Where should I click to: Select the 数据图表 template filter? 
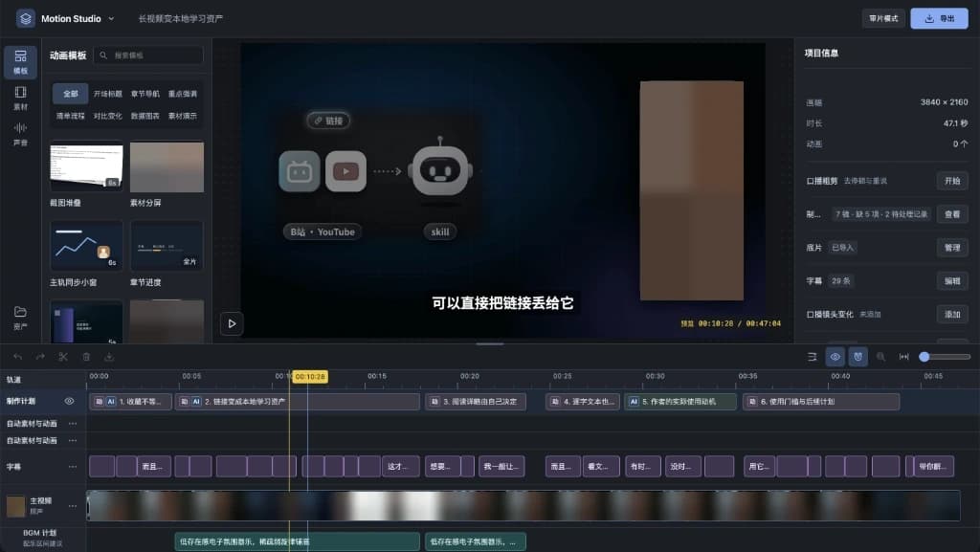point(145,116)
